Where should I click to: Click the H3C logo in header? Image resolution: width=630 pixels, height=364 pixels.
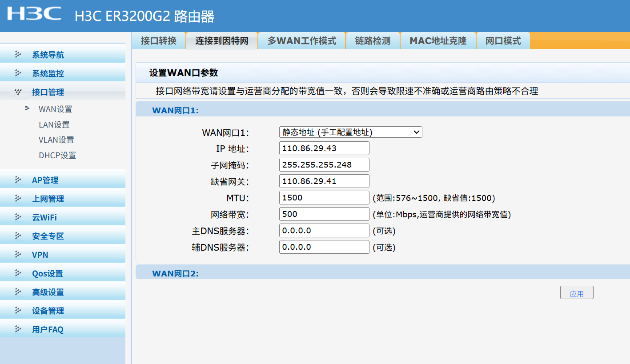pos(34,14)
